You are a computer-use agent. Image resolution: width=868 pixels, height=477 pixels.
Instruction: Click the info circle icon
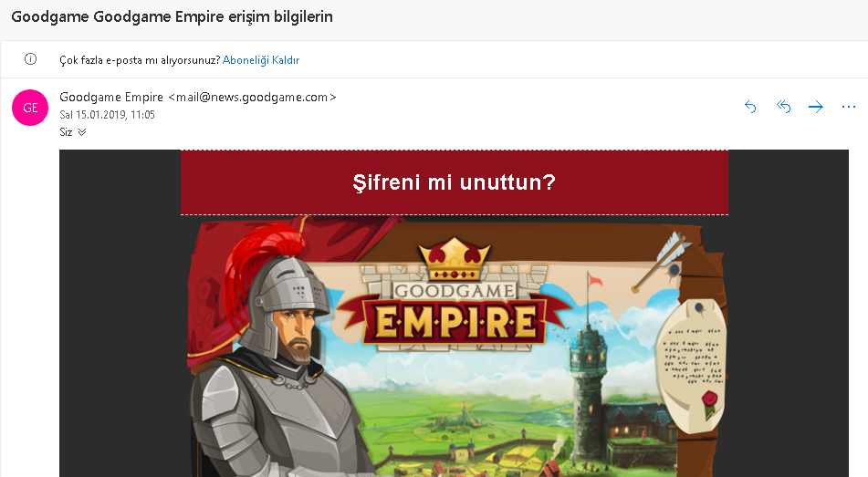tap(30, 59)
